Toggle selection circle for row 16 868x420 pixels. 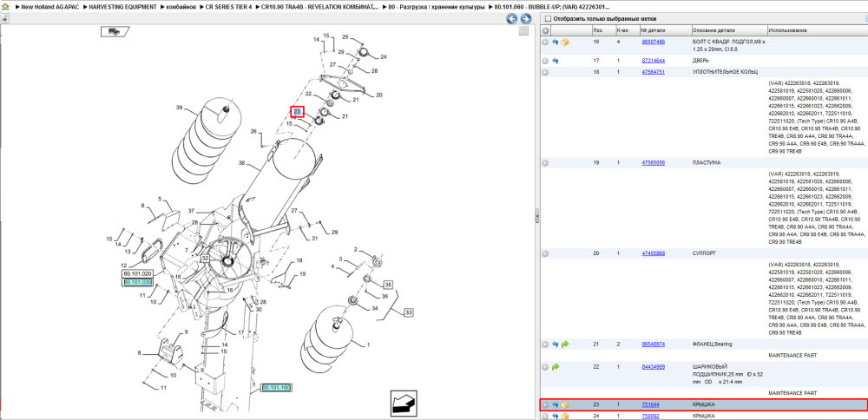pyautogui.click(x=545, y=42)
